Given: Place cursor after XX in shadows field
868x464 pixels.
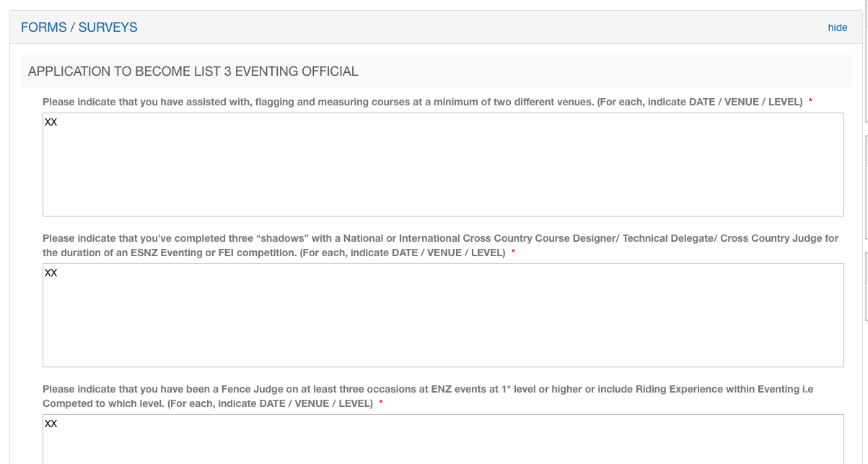Looking at the screenshot, I should click(x=58, y=273).
